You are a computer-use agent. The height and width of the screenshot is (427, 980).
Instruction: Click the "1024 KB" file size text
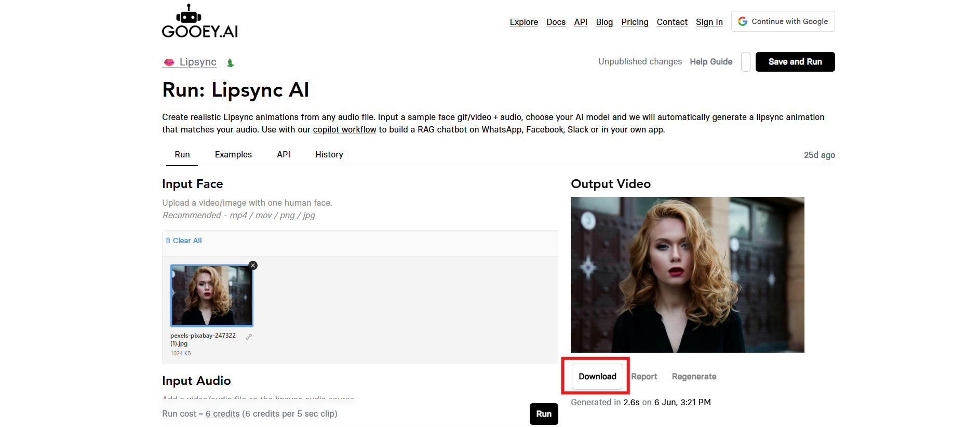coord(181,353)
